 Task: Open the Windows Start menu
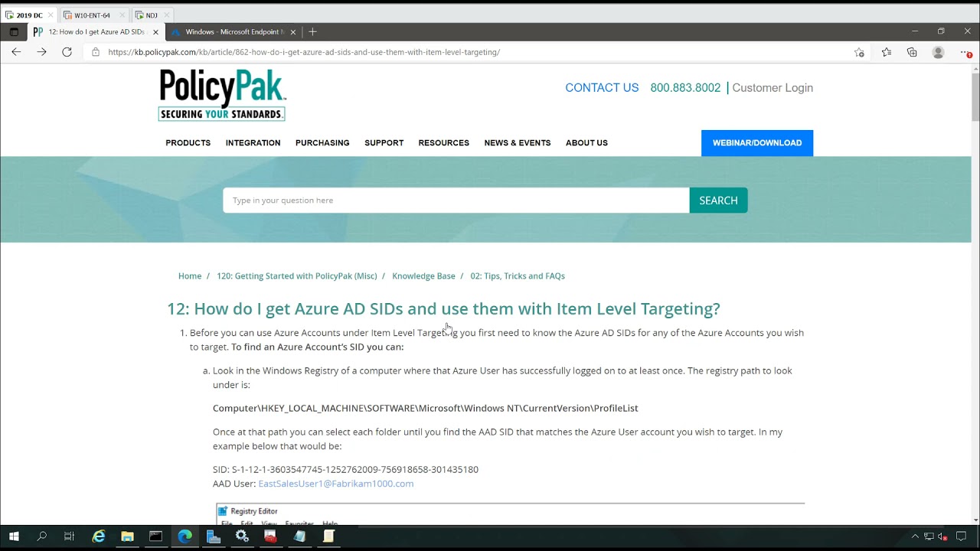[x=14, y=537]
